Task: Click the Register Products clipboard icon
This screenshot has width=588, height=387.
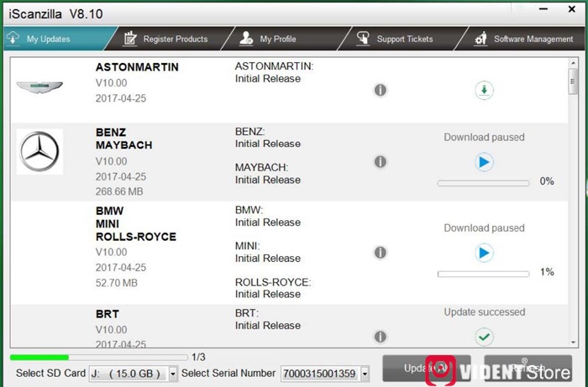Action: (x=130, y=39)
